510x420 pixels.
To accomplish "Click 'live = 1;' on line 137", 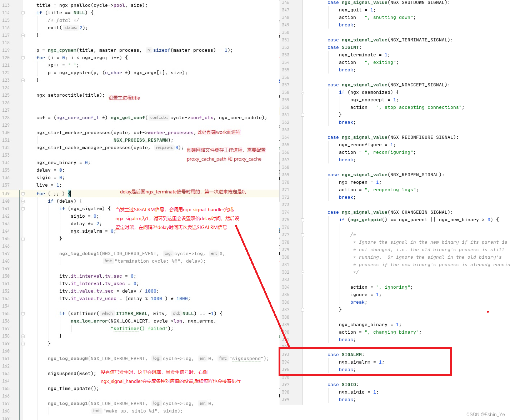I will point(49,185).
